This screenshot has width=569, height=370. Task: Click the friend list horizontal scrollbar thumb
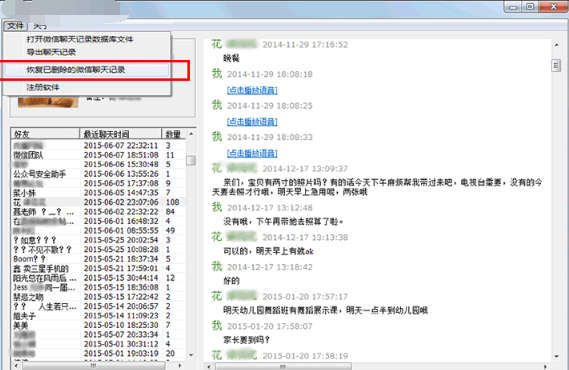click(94, 366)
